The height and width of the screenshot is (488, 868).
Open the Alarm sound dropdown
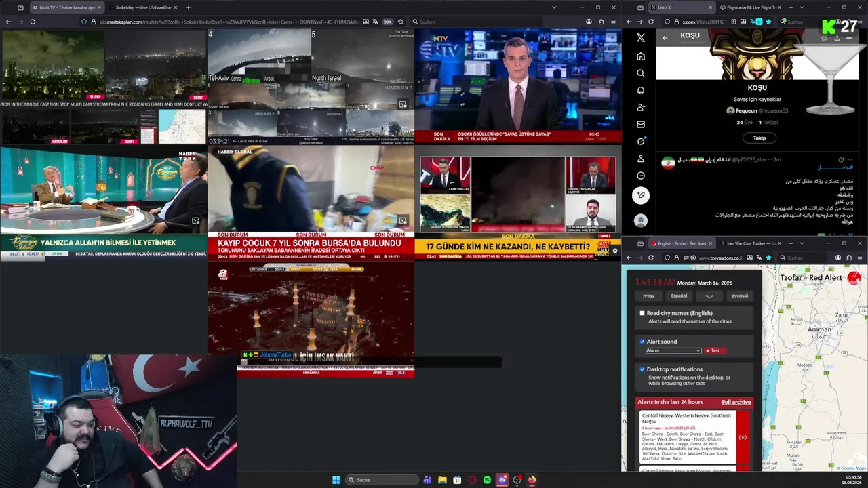point(673,350)
